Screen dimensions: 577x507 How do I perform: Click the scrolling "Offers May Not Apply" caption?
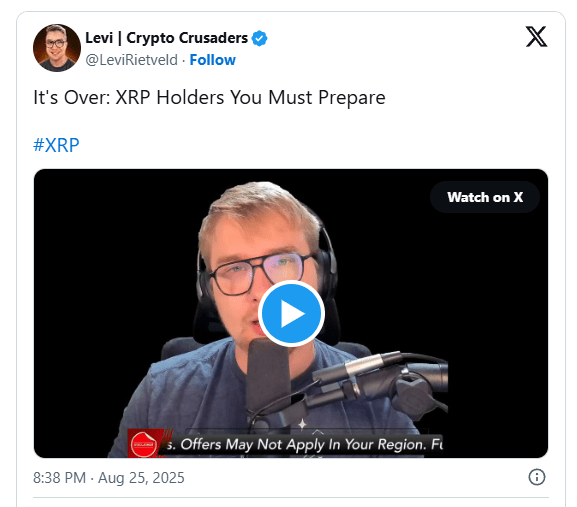pos(304,444)
